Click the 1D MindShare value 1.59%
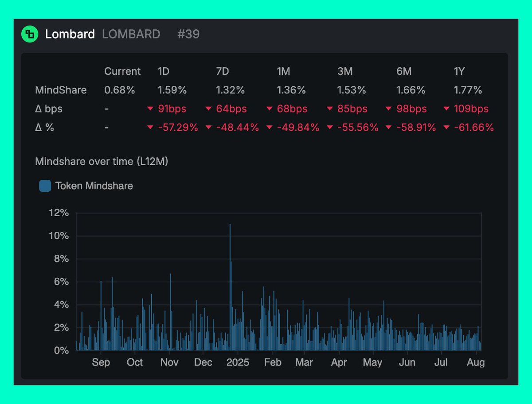This screenshot has width=532, height=404. tap(172, 90)
